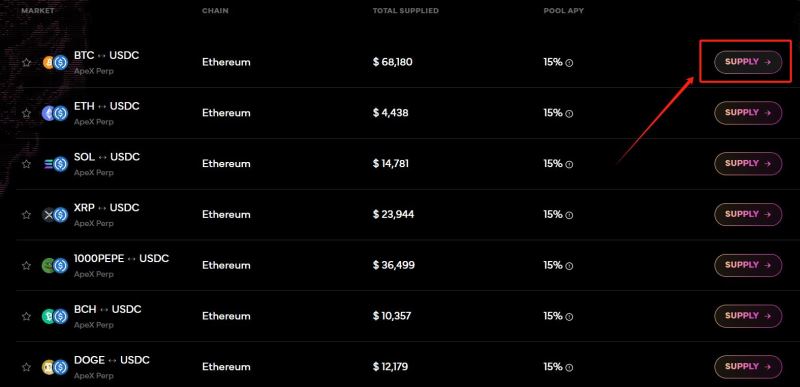Click the Chain column header
The image size is (800, 387).
pos(215,11)
